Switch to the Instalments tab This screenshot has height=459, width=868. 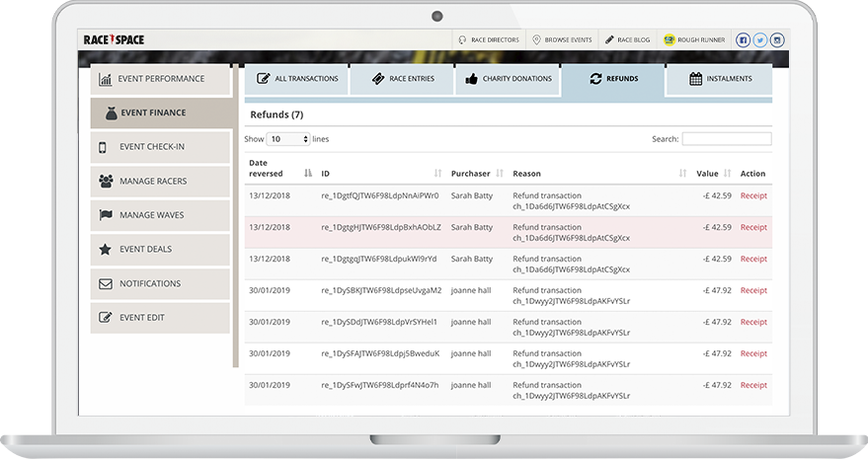point(719,79)
